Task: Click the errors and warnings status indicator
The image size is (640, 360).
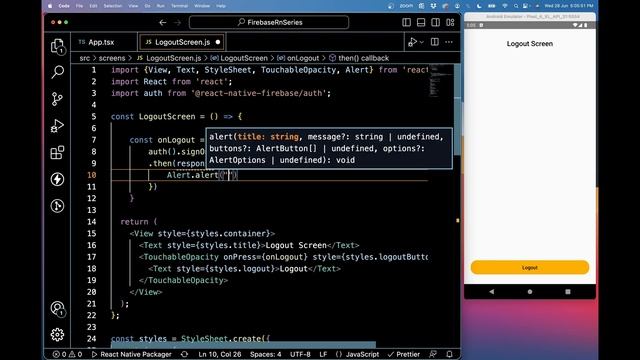Action: tap(67, 354)
